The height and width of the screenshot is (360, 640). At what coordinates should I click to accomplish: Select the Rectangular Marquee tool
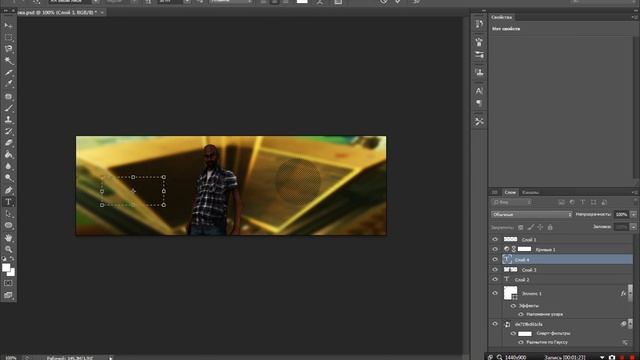pos(8,37)
